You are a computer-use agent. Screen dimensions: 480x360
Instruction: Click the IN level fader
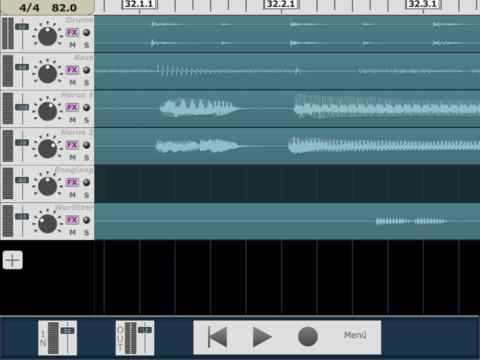click(x=68, y=331)
